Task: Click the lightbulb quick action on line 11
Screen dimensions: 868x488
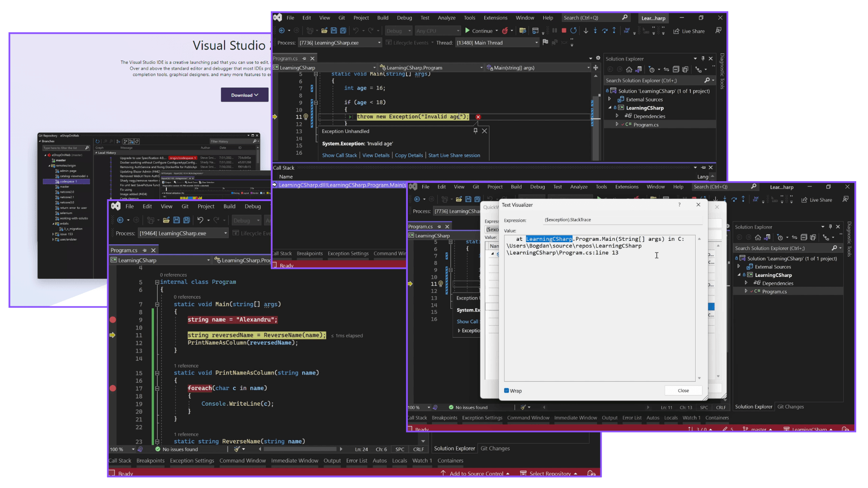Action: point(306,117)
